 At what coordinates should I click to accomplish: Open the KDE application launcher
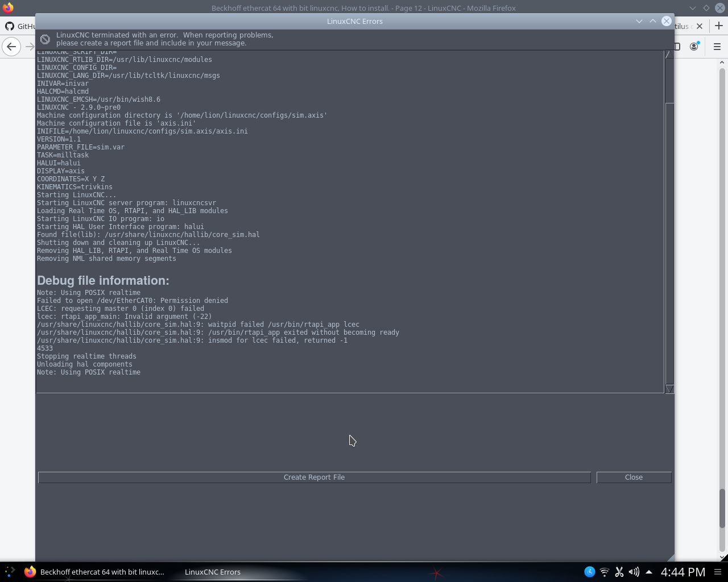point(10,572)
